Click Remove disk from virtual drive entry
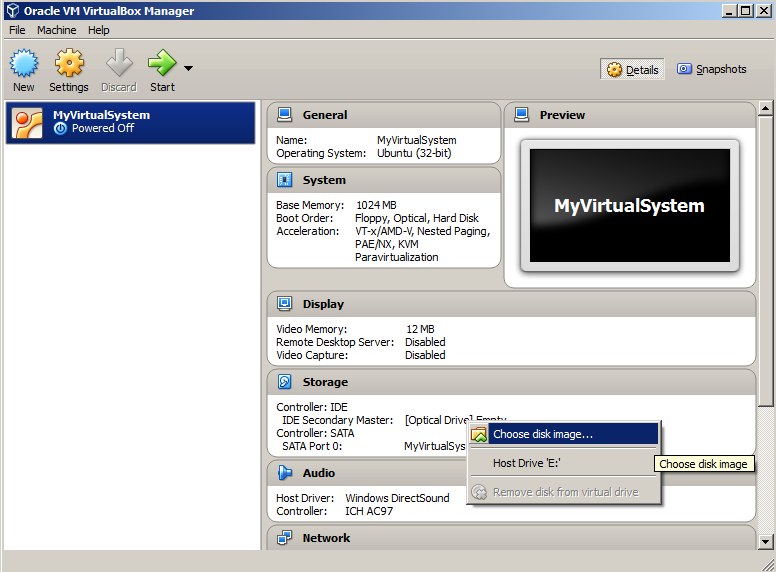 564,492
